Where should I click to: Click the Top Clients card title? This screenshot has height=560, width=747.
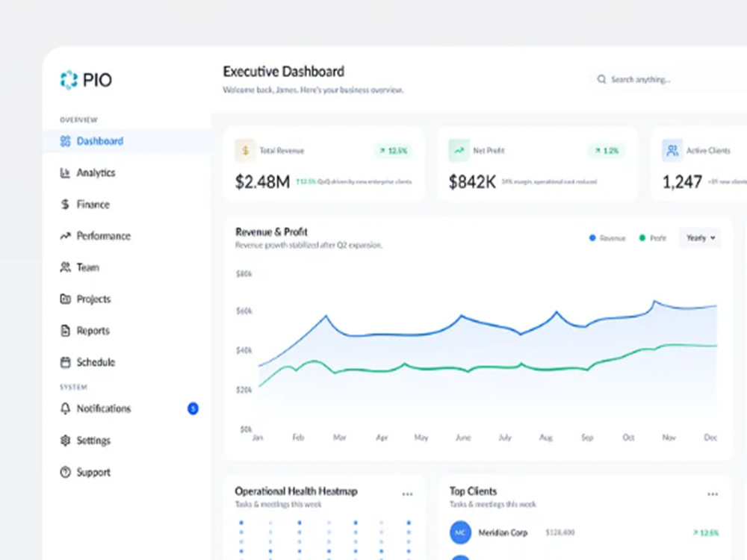(473, 491)
